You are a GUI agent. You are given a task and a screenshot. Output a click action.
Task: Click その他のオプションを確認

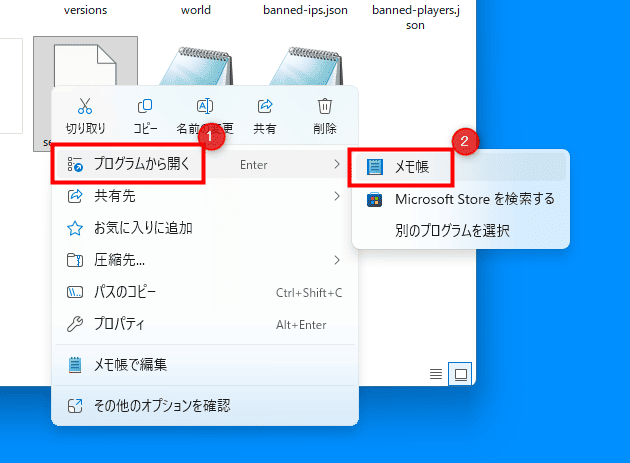(x=161, y=405)
